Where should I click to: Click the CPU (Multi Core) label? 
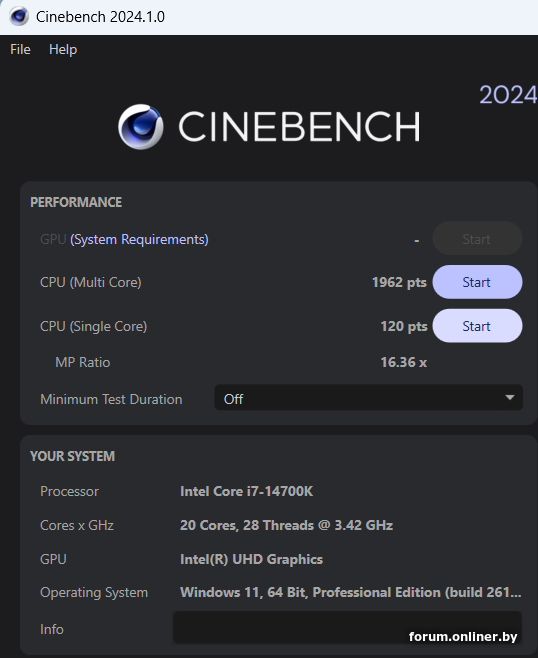click(x=91, y=282)
